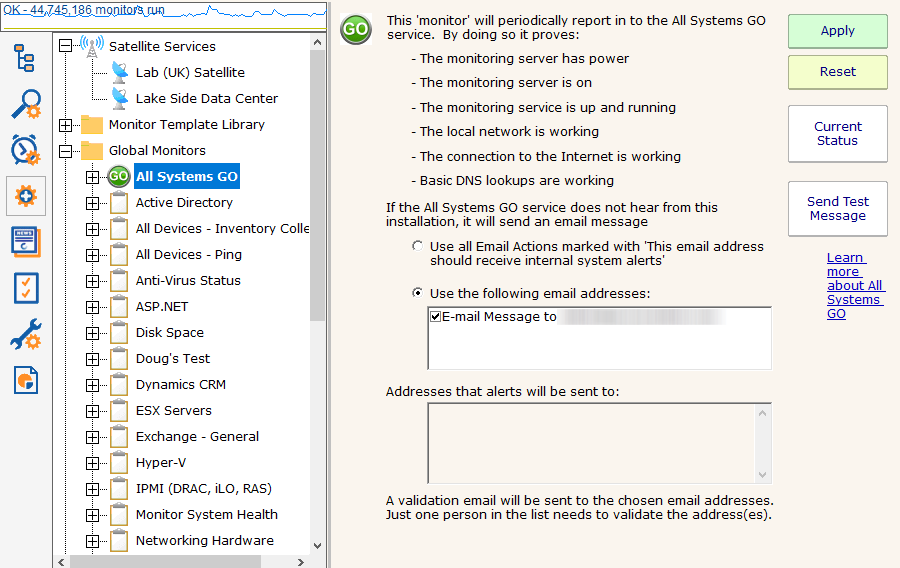
Task: Expand the Monitor Template Library folder
Action: 66,125
